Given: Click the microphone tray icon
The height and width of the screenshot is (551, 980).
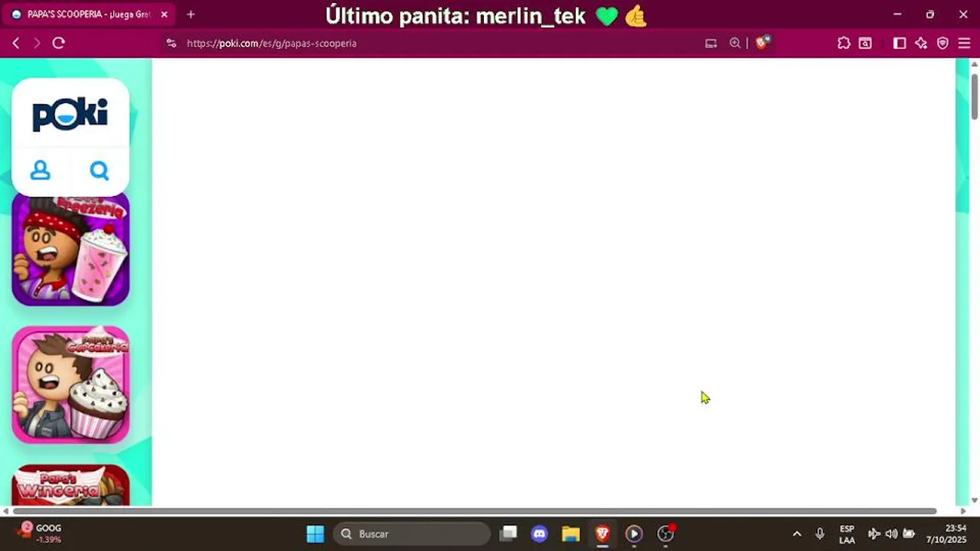Looking at the screenshot, I should click(820, 534).
